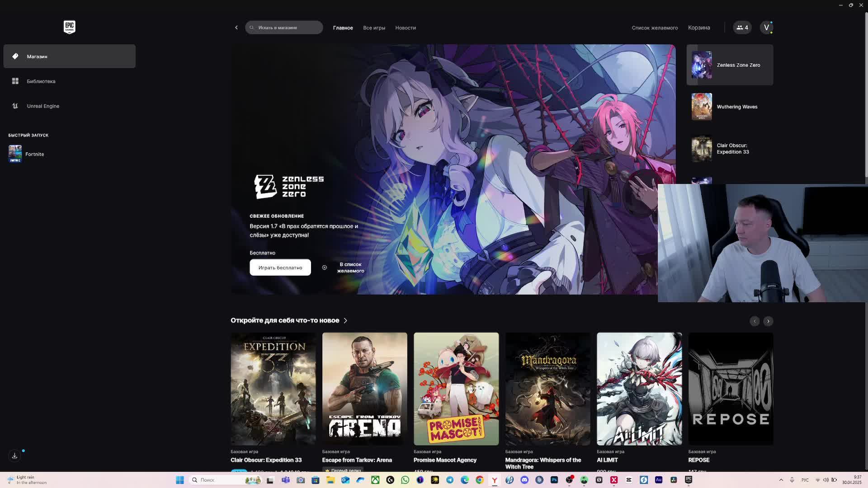Select Wuthering Waves in carousel list
Image resolution: width=868 pixels, height=488 pixels.
730,107
